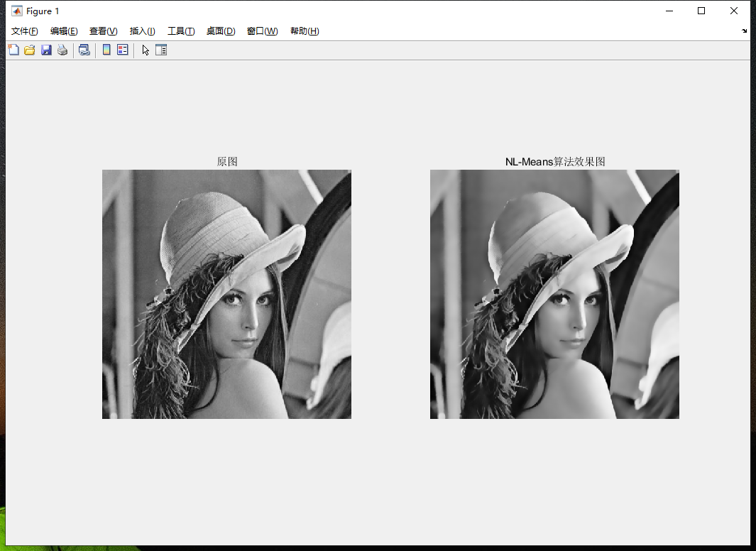Click the Link Plot toolbar icon
Image resolution: width=756 pixels, height=551 pixels.
[x=84, y=50]
